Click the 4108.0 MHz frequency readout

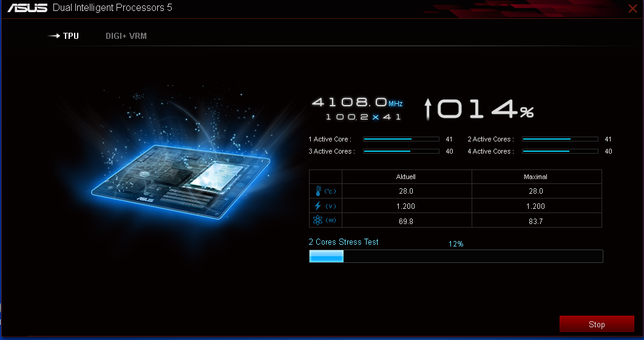click(x=357, y=102)
